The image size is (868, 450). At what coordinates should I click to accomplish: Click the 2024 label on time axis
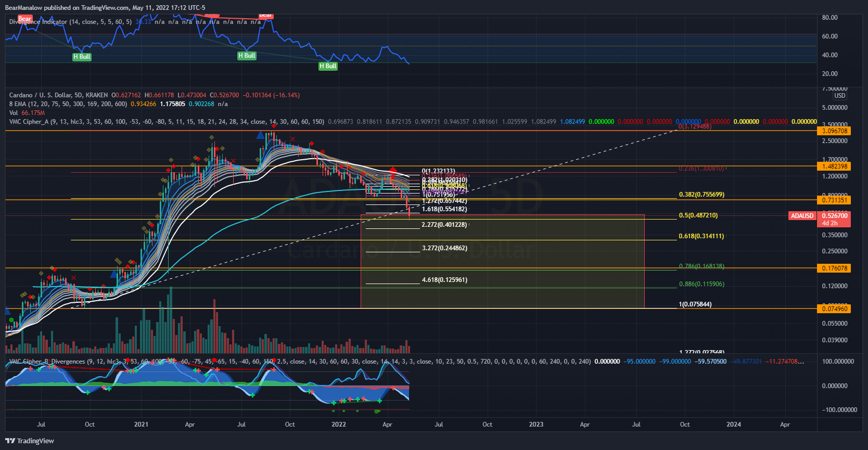734,425
